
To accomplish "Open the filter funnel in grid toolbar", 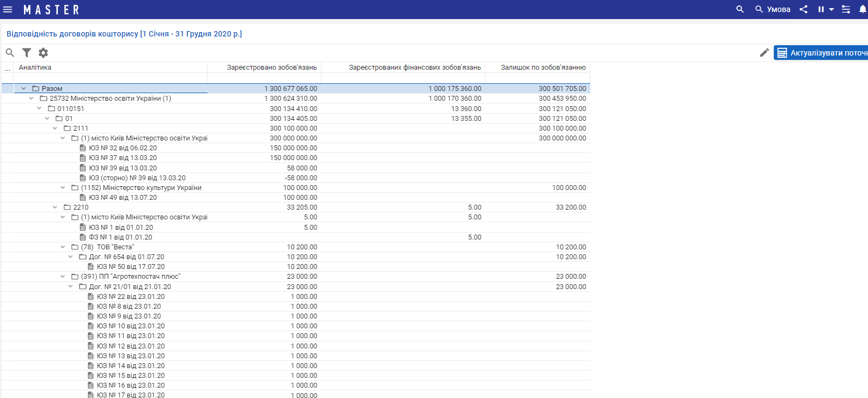I will point(27,53).
